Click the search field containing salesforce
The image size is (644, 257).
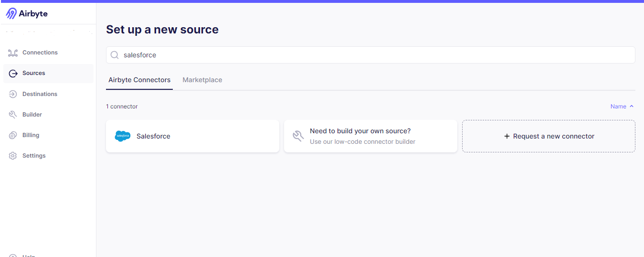[370, 55]
